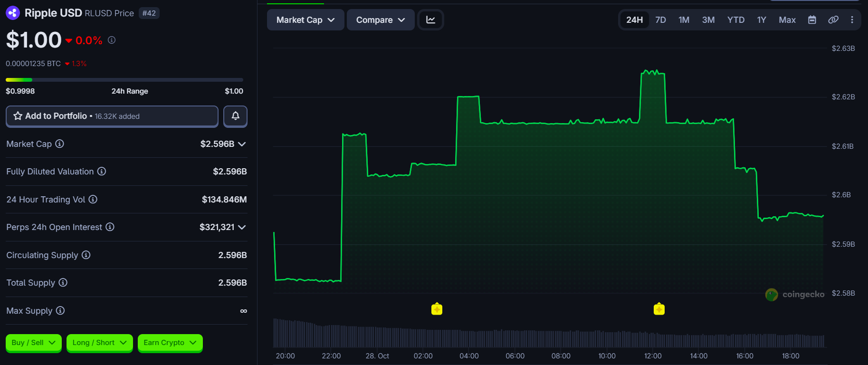Copy the chart link icon
The width and height of the screenshot is (868, 365).
click(x=833, y=20)
